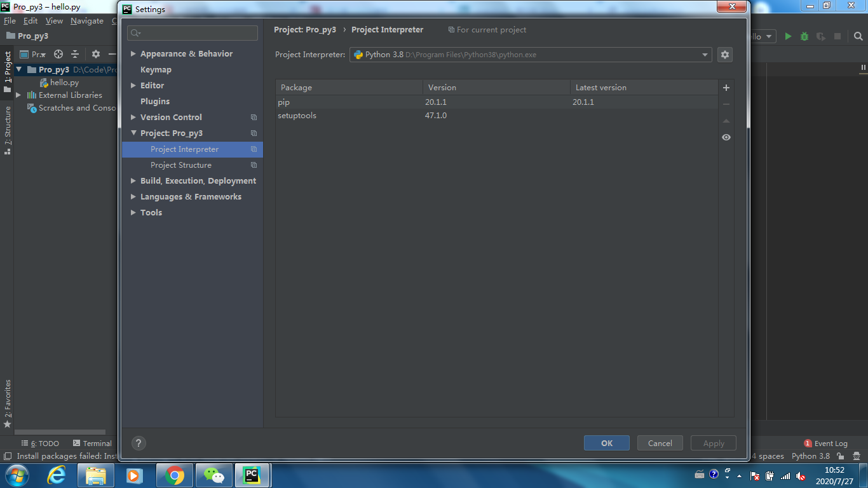Viewport: 868px width, 488px height.
Task: Click the read-only lock icon in status bar
Action: (x=841, y=456)
